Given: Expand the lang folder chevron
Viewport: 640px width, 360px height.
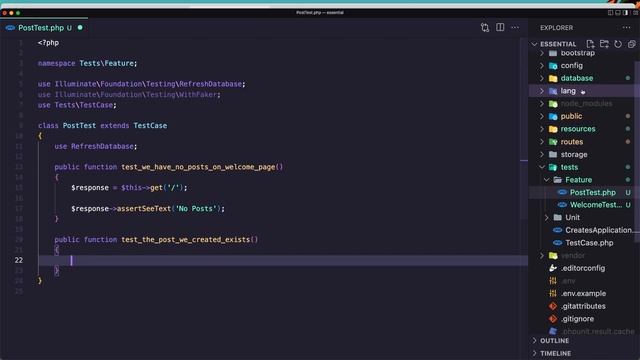Looking at the screenshot, I should tap(542, 91).
